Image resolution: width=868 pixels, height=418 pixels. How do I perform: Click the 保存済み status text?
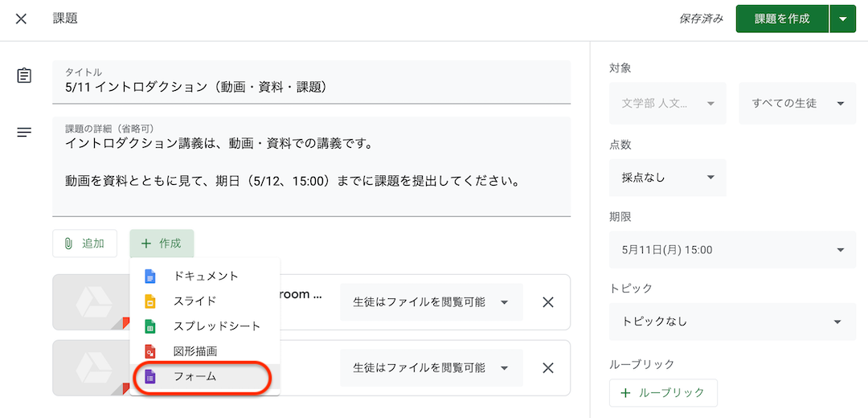coord(701,18)
